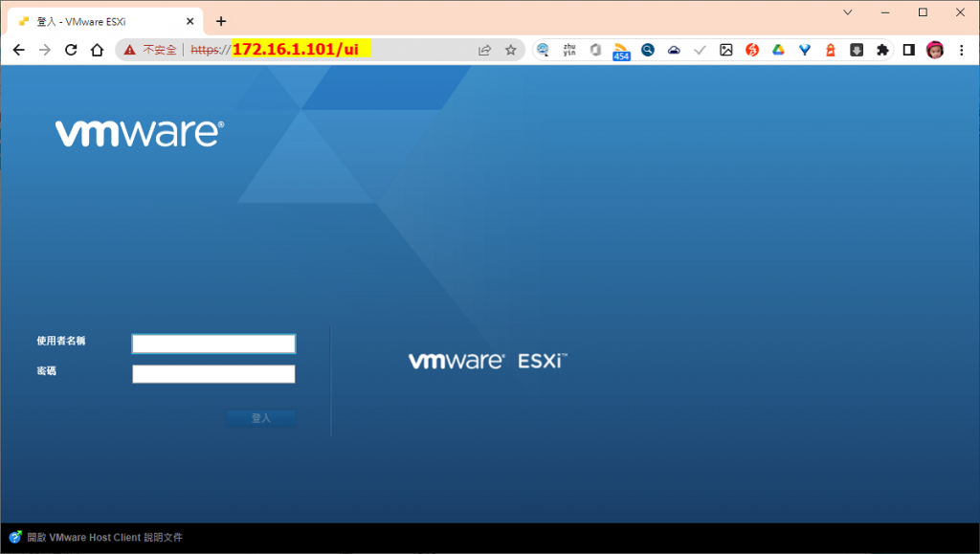Click the browser forward arrow

pos(45,50)
